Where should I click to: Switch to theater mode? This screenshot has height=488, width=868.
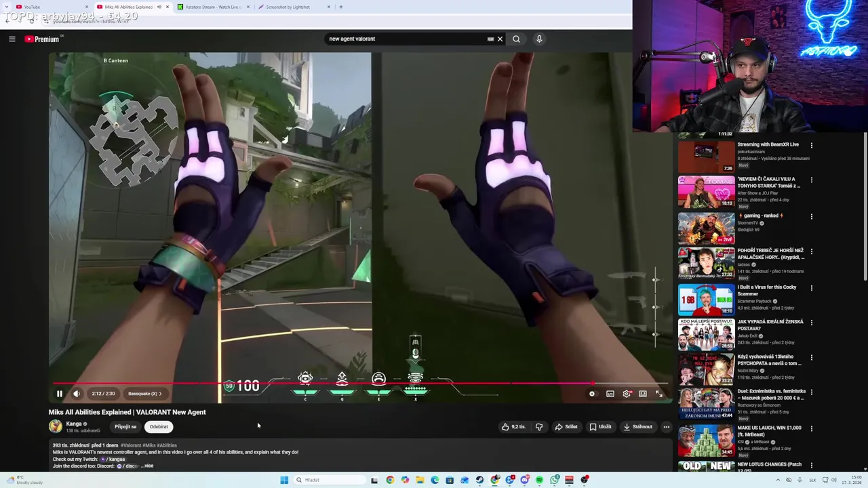643,394
